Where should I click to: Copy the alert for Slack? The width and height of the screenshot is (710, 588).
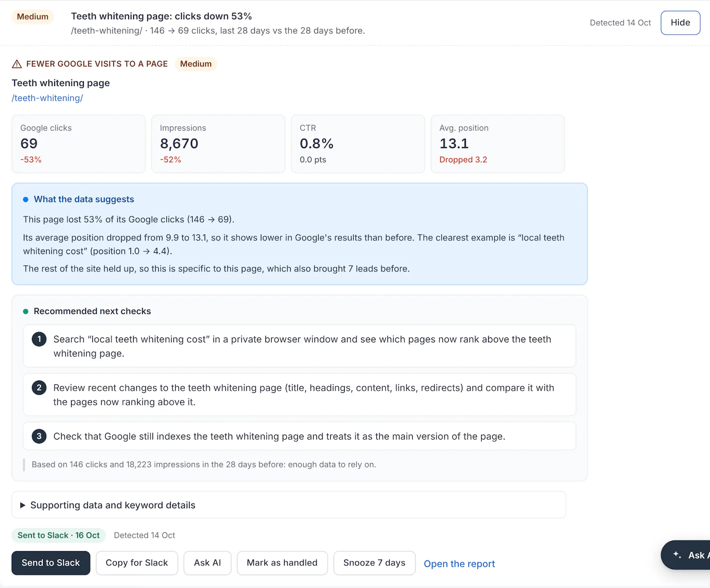click(137, 563)
